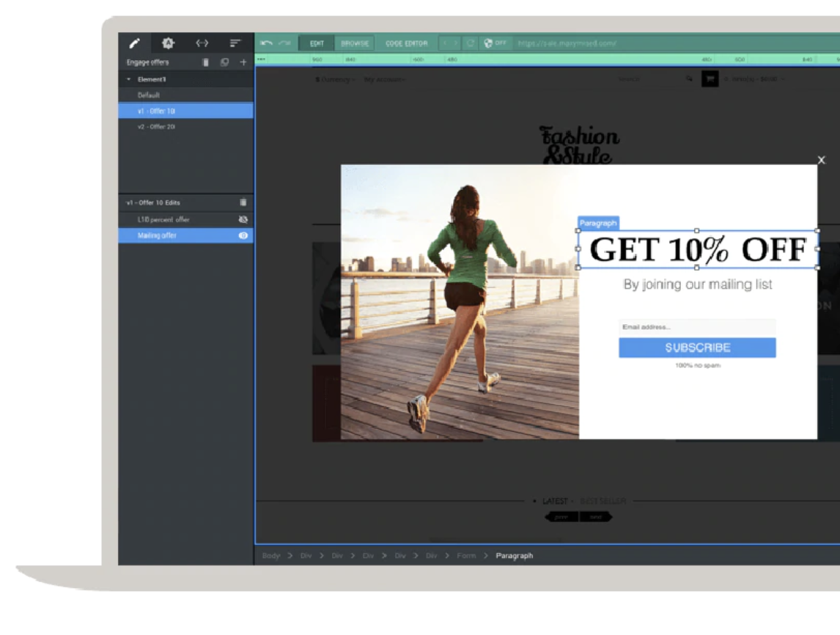Toggle visibility of the Mailing offer edit
This screenshot has width=840, height=635.
243,235
